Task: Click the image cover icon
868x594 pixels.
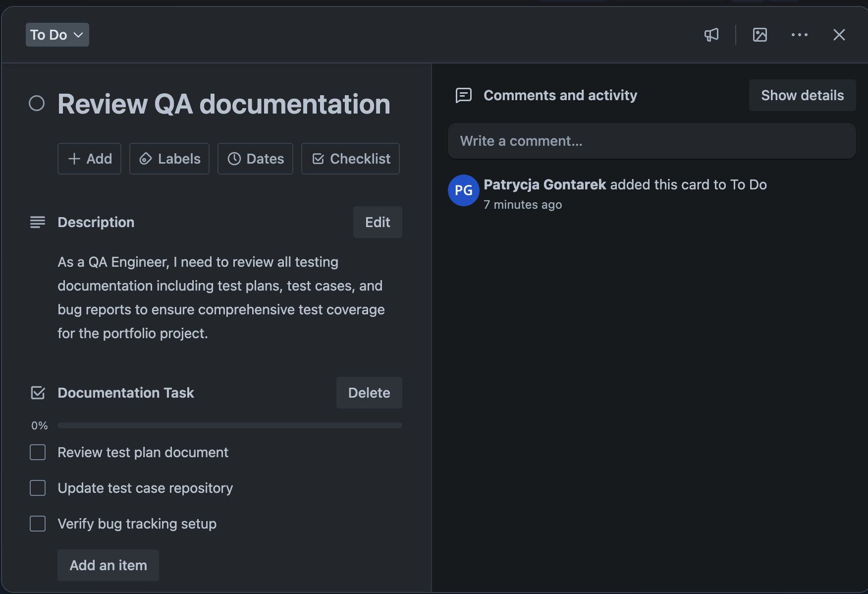Action: [760, 35]
